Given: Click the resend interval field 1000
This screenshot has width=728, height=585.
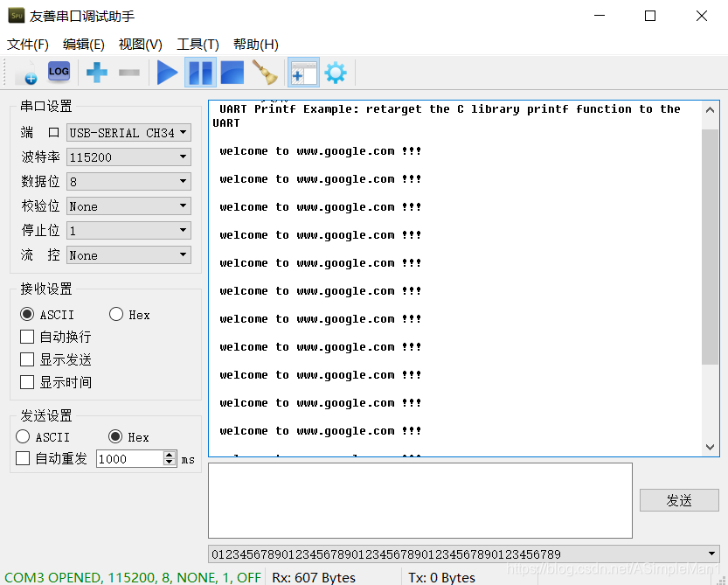Looking at the screenshot, I should 130,458.
